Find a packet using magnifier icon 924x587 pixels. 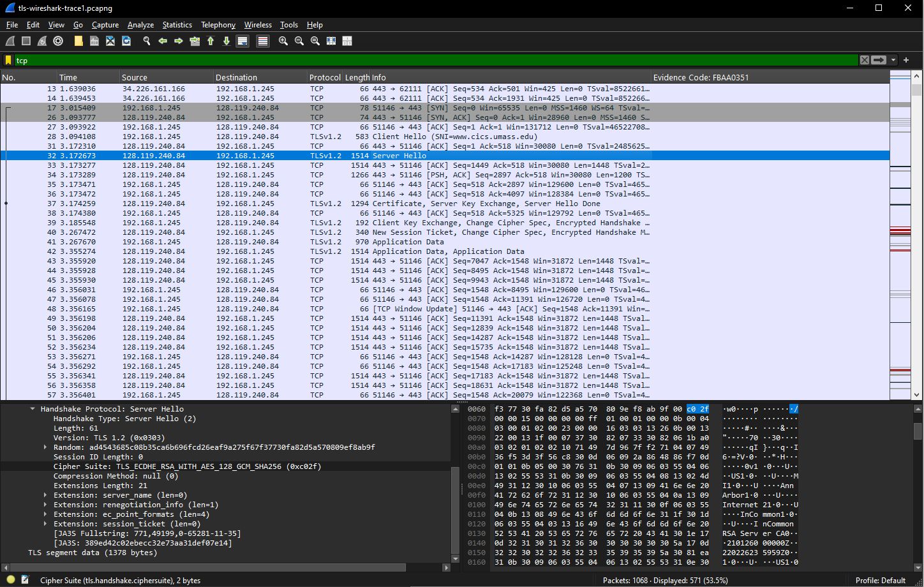coord(147,41)
